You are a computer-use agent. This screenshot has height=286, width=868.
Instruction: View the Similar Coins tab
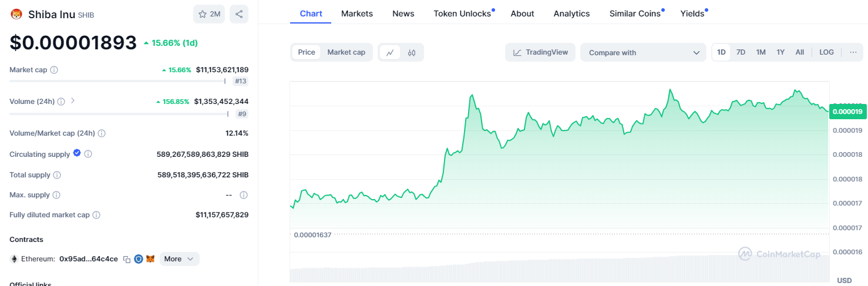click(x=636, y=13)
